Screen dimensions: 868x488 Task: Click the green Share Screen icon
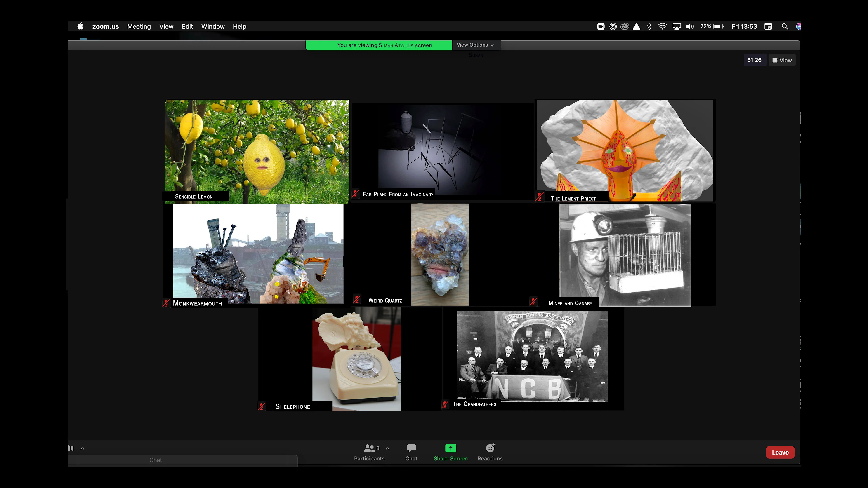[451, 448]
